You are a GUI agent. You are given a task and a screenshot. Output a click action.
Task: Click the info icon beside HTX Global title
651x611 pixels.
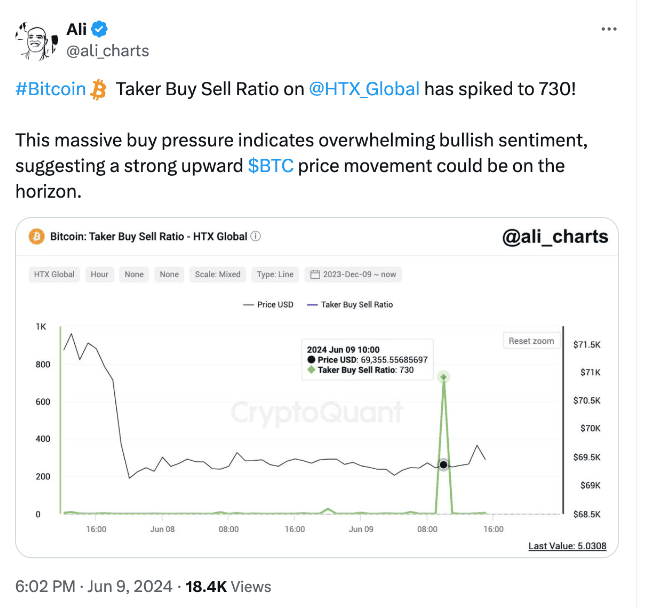click(x=256, y=236)
